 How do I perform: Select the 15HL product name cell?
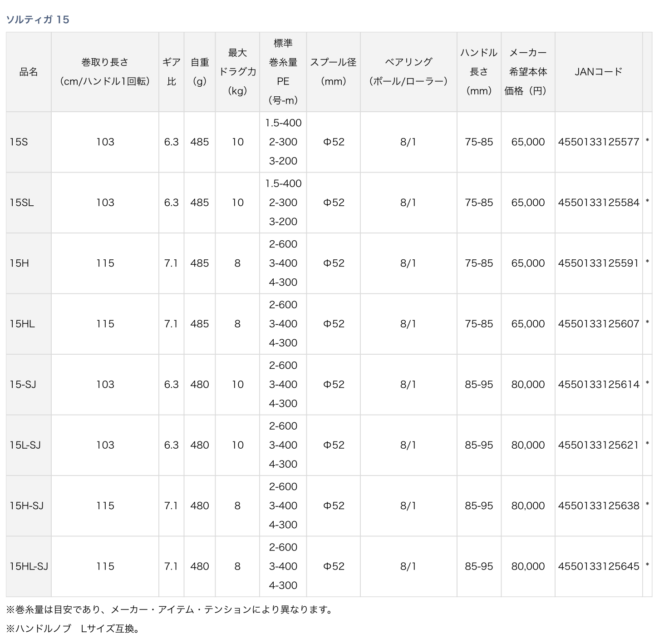[x=22, y=324]
